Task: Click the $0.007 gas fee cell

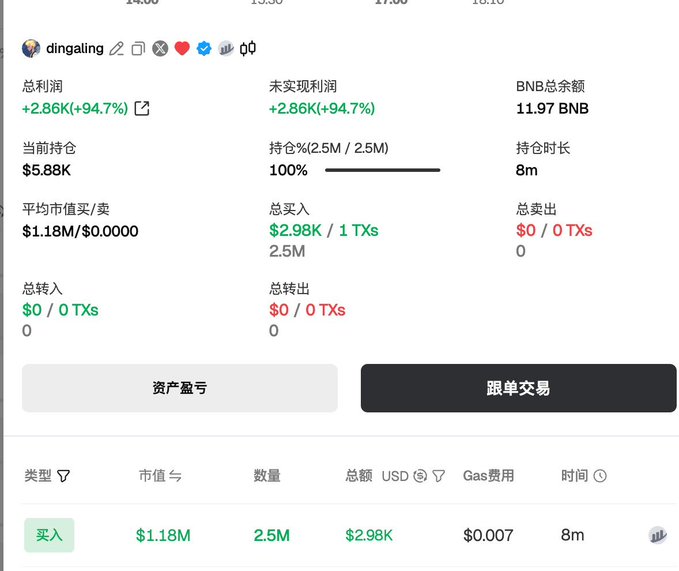Action: [x=488, y=536]
